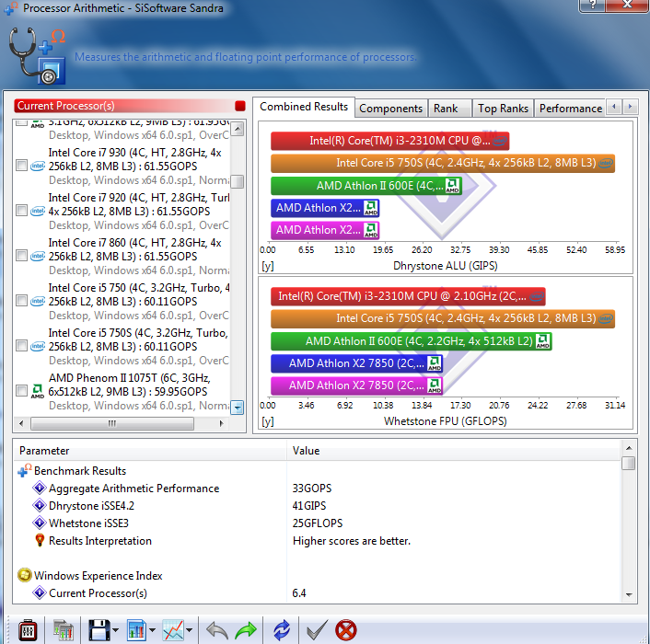The image size is (650, 644).
Task: Click the Value column header
Action: pos(454,451)
